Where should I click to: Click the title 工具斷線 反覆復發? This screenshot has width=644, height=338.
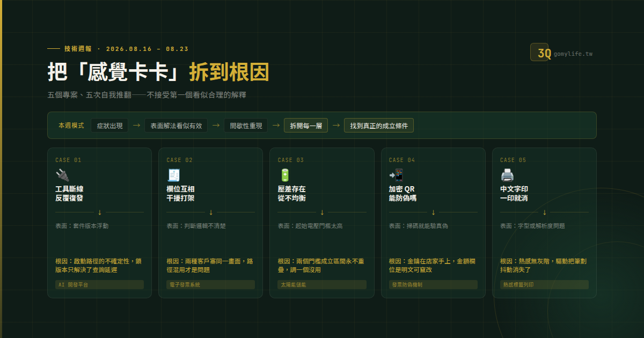pyautogui.click(x=69, y=194)
